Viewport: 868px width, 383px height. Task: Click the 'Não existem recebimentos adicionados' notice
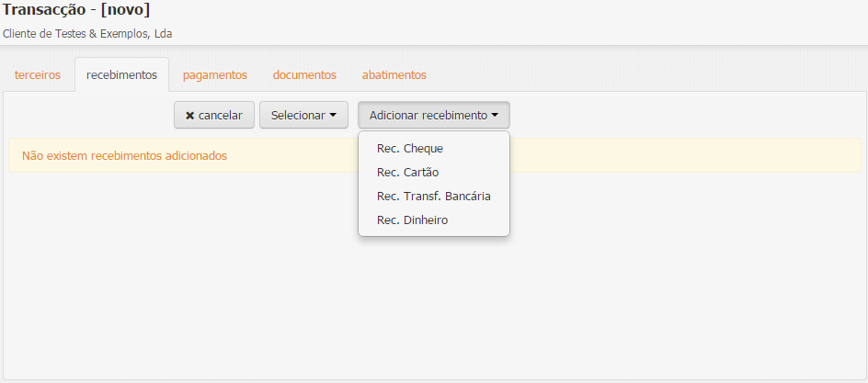tap(124, 156)
